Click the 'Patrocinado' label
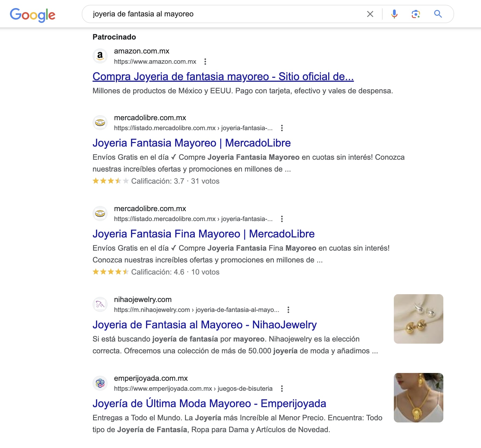The image size is (481, 448). (114, 37)
